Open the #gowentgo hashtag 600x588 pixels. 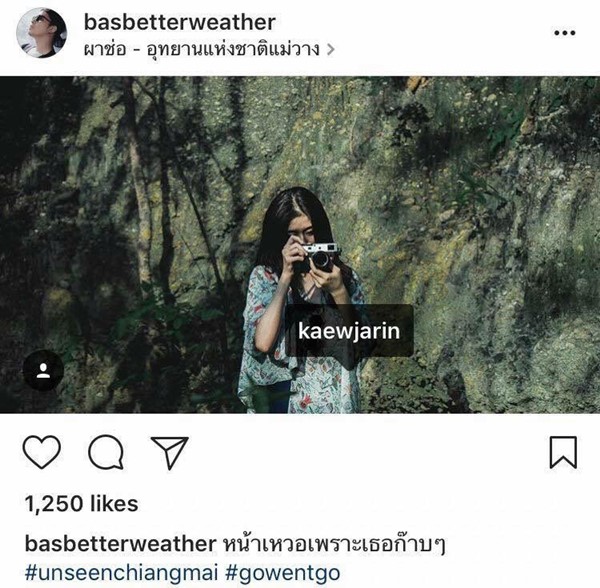(x=282, y=573)
